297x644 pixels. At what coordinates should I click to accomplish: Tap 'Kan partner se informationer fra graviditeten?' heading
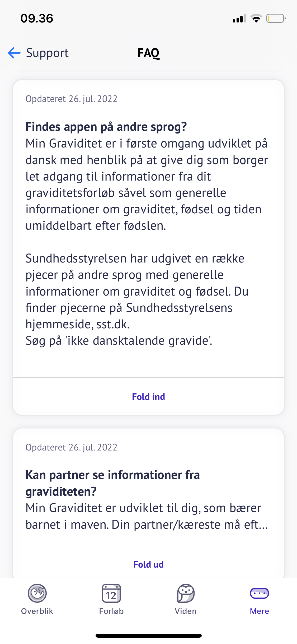[113, 483]
